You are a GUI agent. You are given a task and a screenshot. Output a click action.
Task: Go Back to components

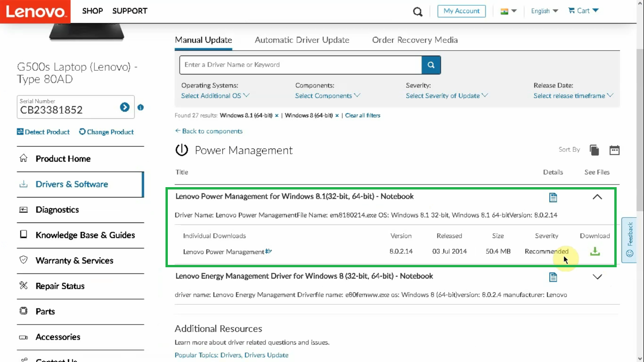[x=209, y=131]
